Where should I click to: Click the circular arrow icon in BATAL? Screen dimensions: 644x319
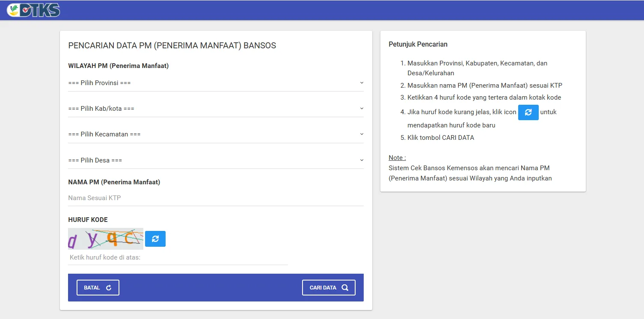(x=109, y=288)
